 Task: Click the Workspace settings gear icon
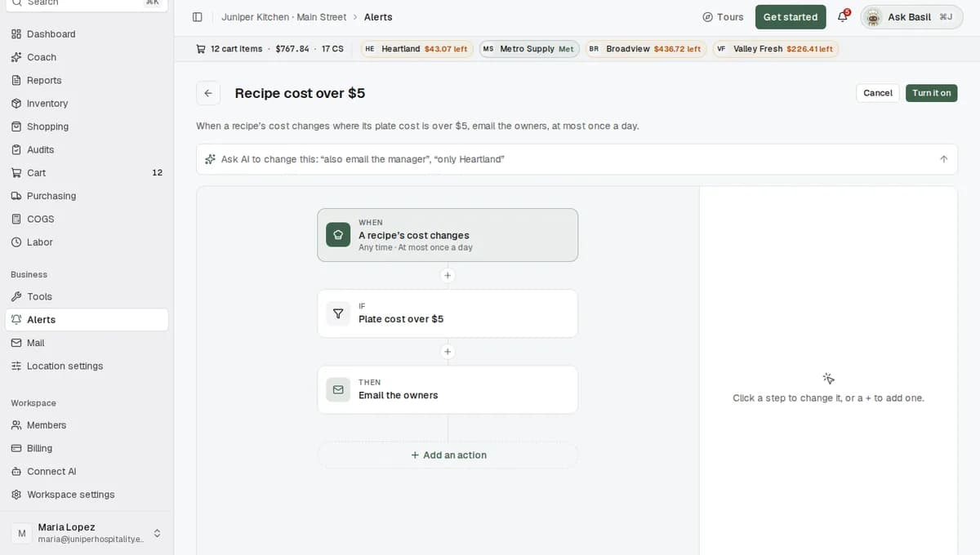[16, 495]
